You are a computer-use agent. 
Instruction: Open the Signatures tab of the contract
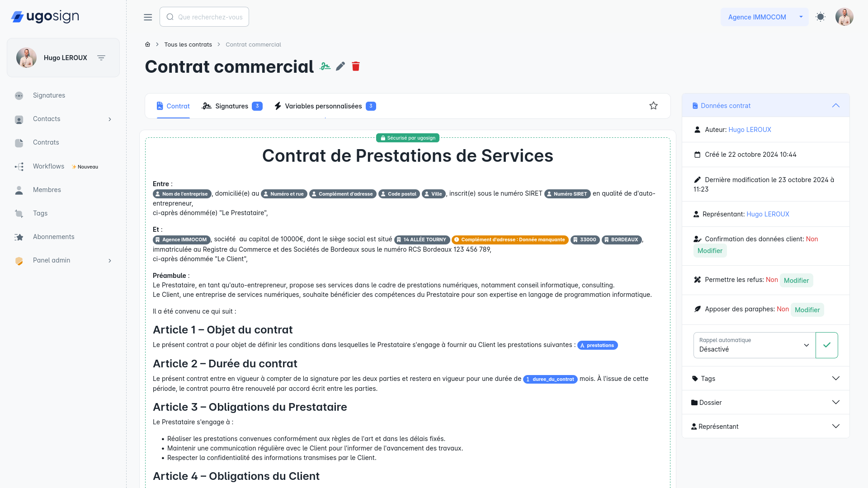tap(231, 106)
